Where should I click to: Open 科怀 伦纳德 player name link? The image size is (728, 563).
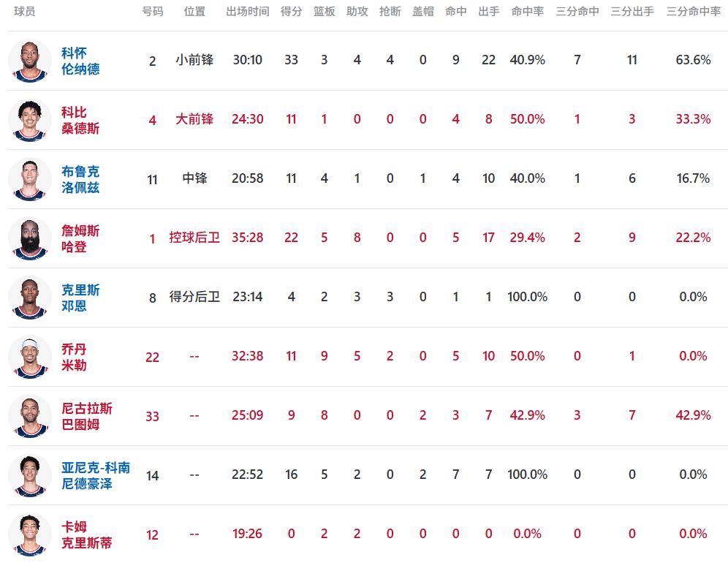(80, 61)
